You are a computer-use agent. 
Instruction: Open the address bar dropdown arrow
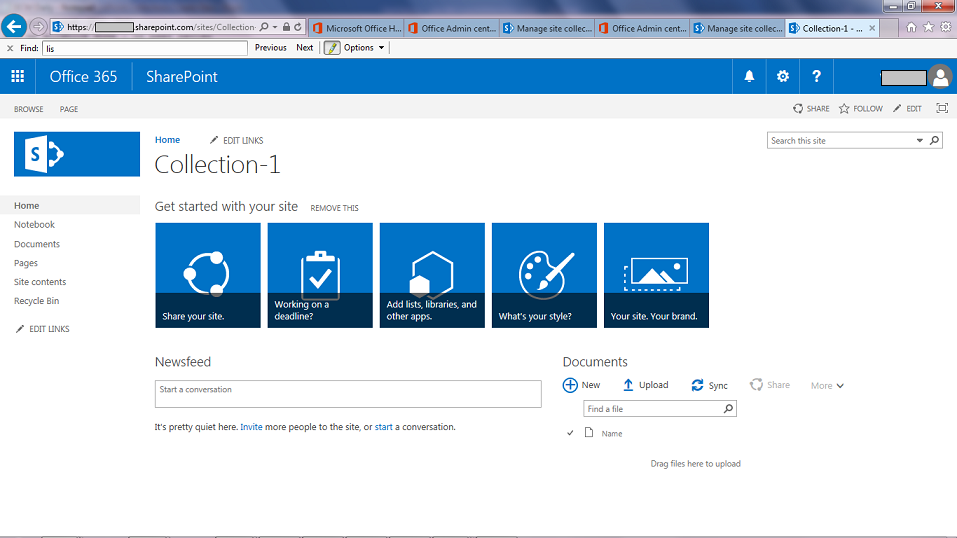coord(275,27)
